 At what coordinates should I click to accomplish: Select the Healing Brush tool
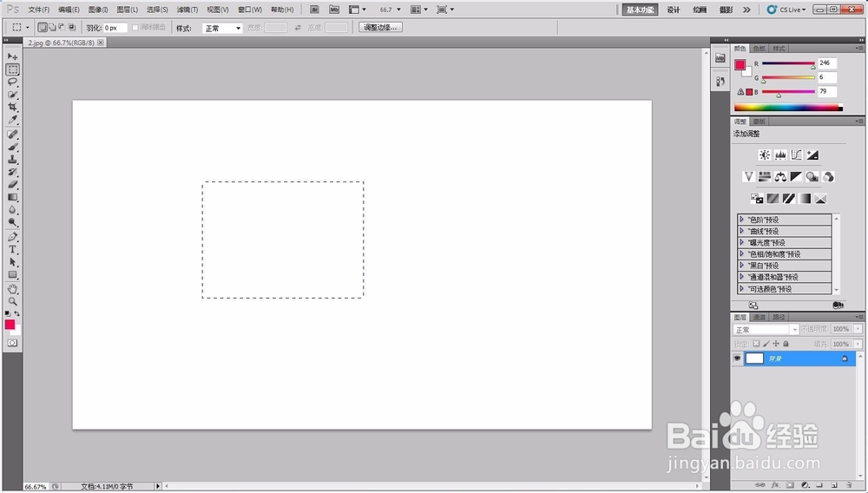pyautogui.click(x=12, y=135)
